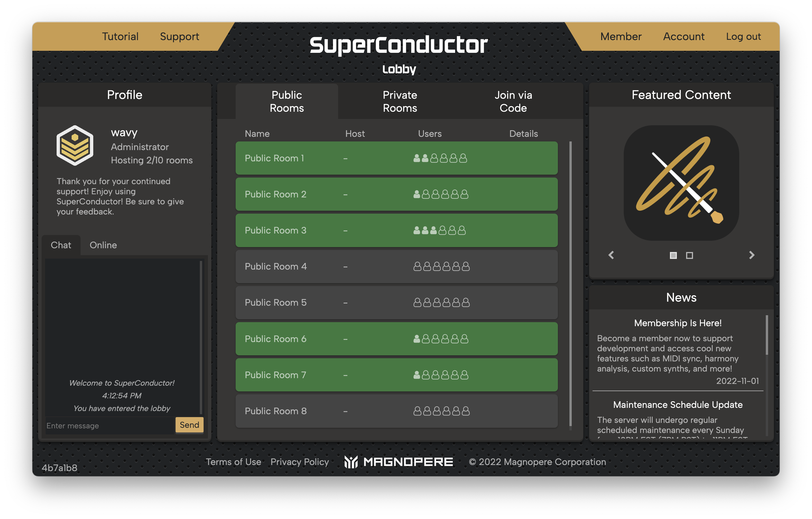Open the Tutorial page

tap(120, 36)
